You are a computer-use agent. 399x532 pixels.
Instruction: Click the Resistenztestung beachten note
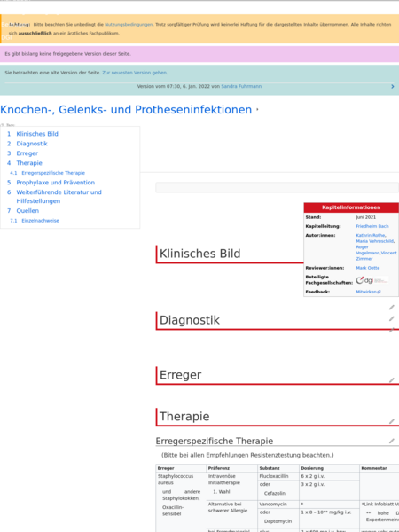click(247, 455)
